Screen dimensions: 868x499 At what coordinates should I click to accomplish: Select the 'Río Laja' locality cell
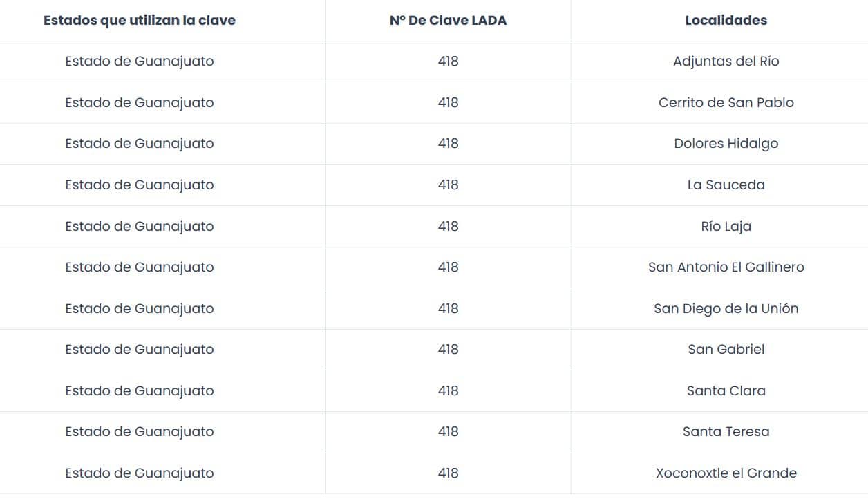click(x=726, y=227)
